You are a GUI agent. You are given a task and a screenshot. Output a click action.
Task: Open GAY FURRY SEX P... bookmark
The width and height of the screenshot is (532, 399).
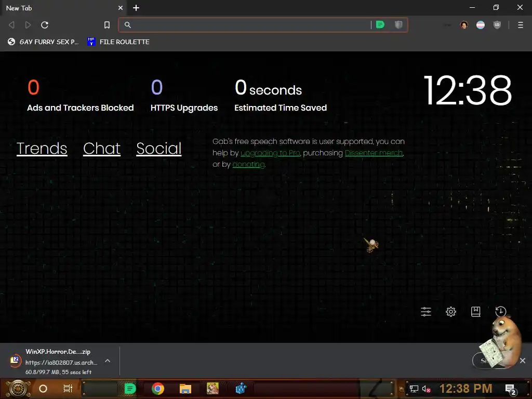(43, 42)
